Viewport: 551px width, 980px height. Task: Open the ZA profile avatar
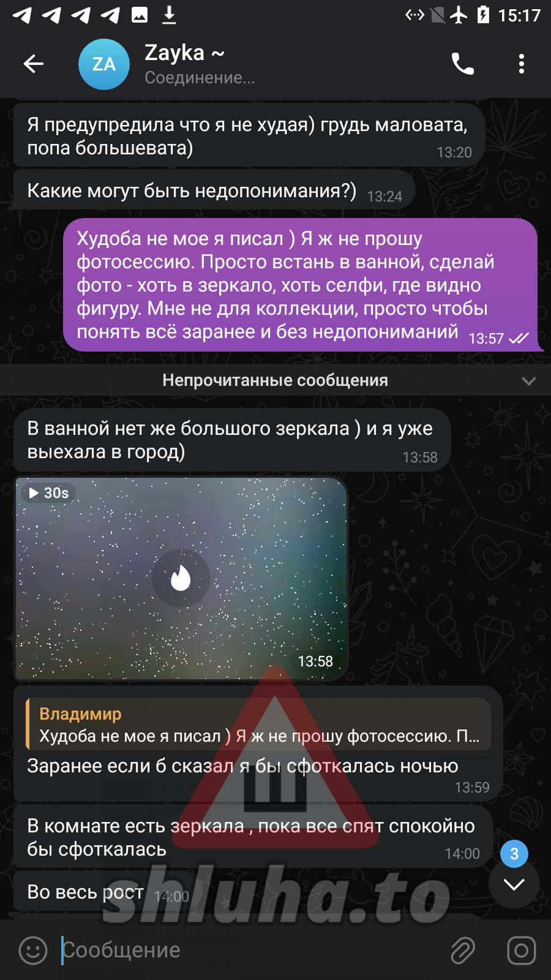click(104, 64)
